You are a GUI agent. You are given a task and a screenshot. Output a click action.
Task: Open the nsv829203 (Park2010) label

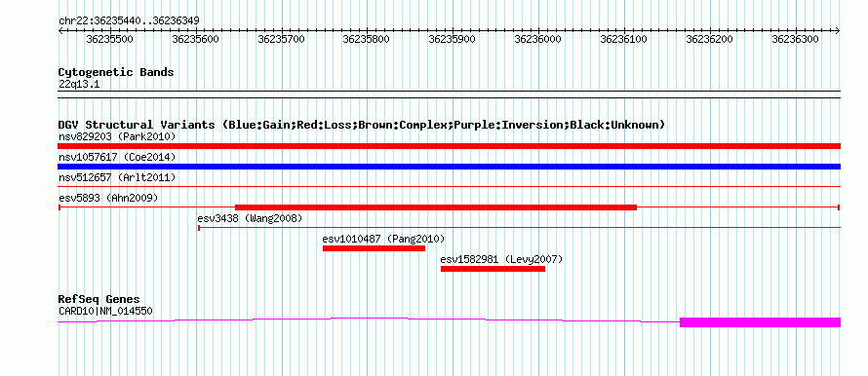pos(117,136)
